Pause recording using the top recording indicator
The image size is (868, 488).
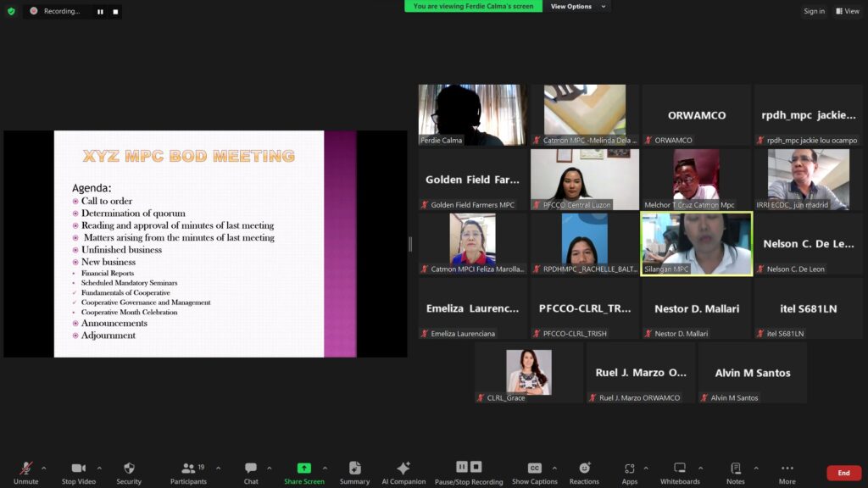pos(100,12)
